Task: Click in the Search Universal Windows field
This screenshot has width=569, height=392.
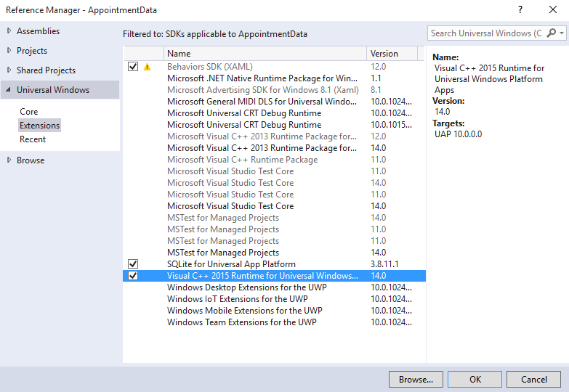Action: pos(485,33)
